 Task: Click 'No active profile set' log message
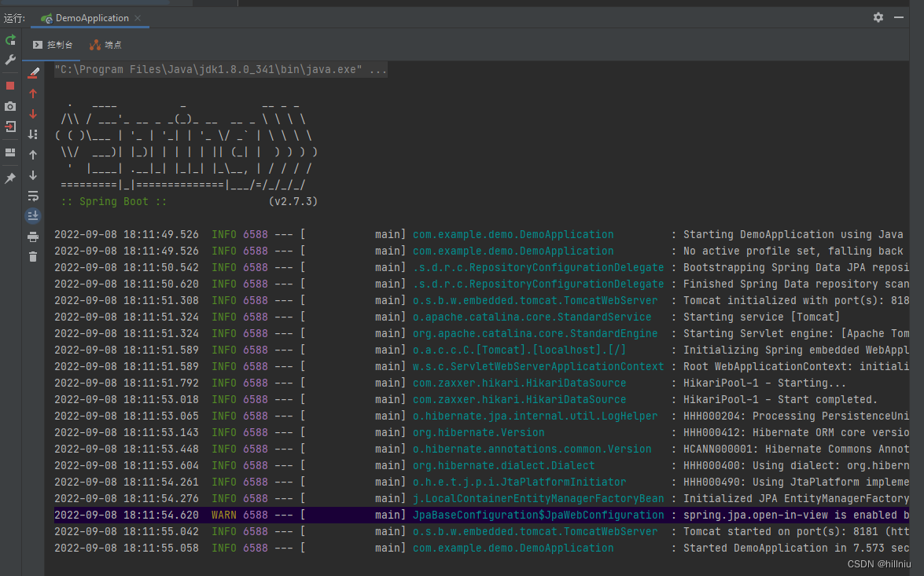[x=793, y=251]
